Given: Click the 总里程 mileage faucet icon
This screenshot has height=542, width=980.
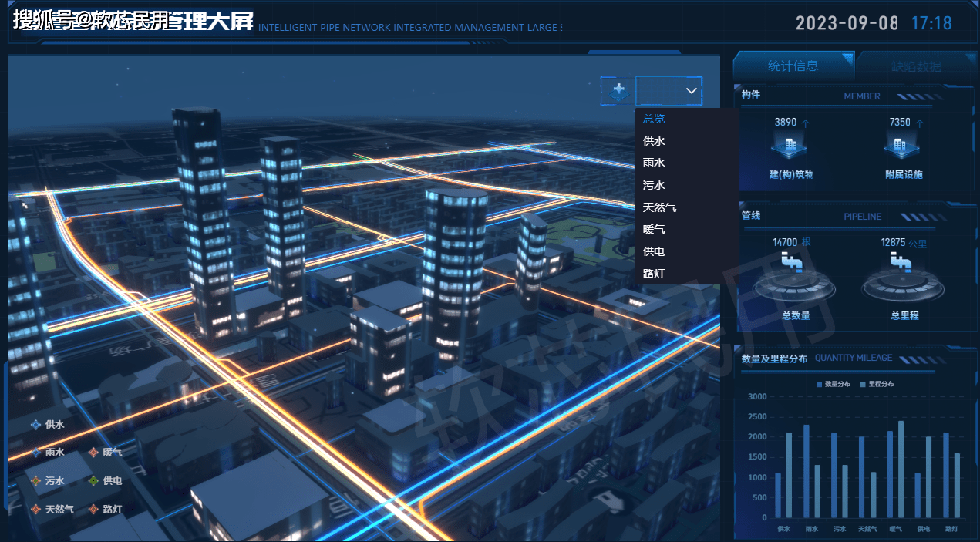Looking at the screenshot, I should [900, 264].
